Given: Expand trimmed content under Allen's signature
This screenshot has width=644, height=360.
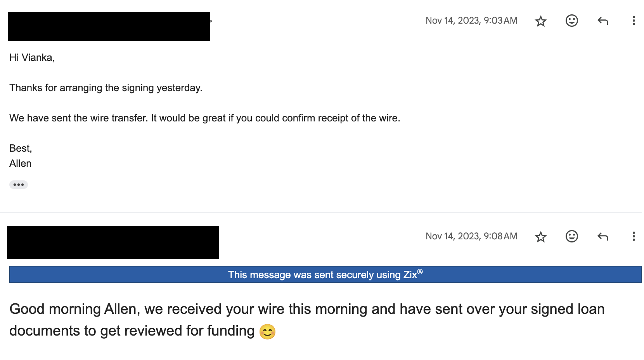Looking at the screenshot, I should point(19,185).
